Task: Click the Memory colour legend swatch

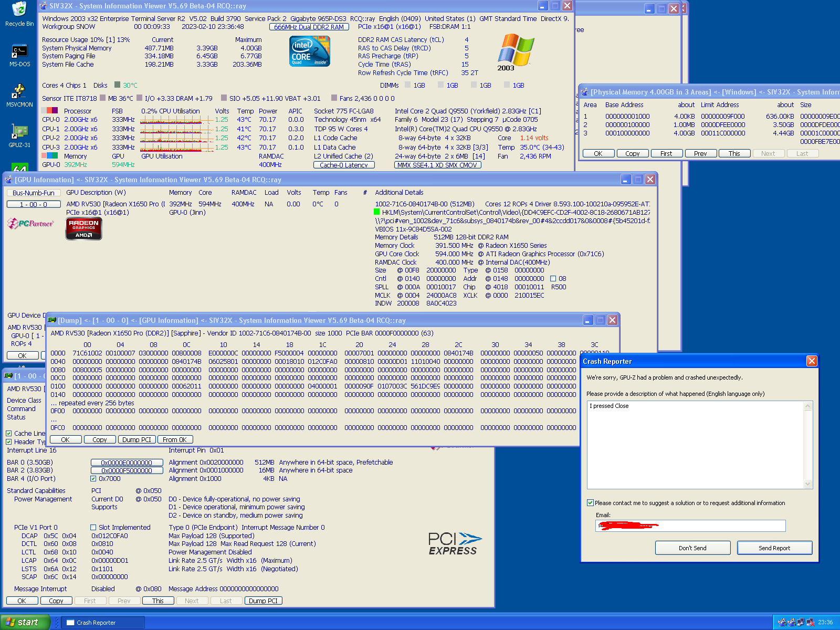Action: (50, 155)
